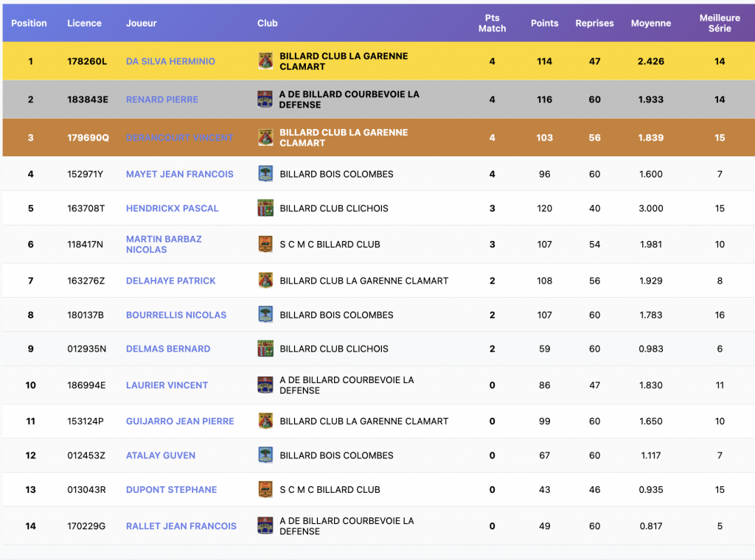
Task: Click the Bois Colombes logo in MAYET row
Action: pos(265,174)
